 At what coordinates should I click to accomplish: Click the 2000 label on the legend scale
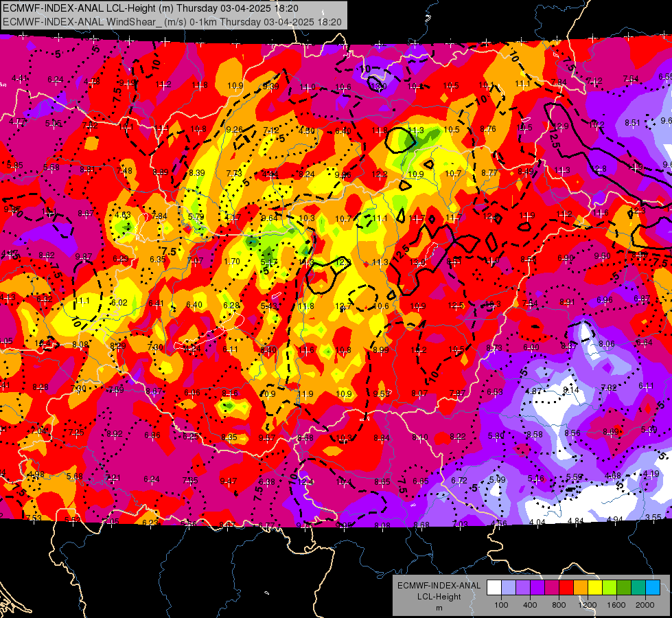pyautogui.click(x=645, y=605)
